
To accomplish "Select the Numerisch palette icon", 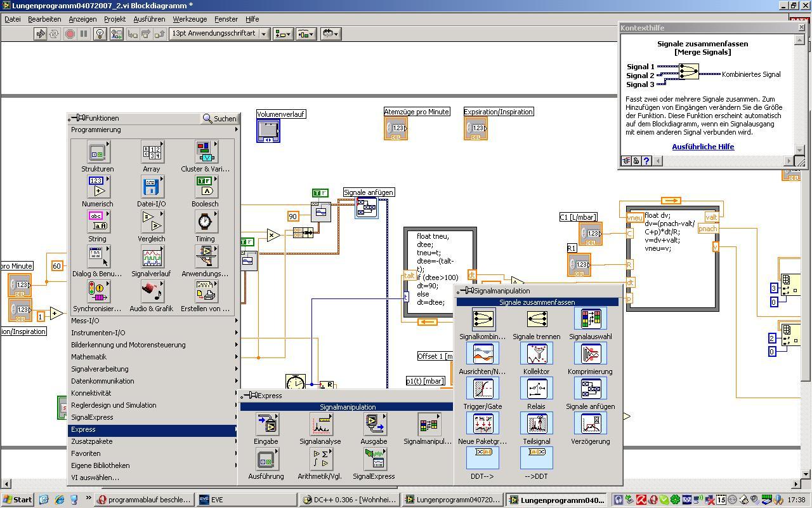I will pos(98,187).
